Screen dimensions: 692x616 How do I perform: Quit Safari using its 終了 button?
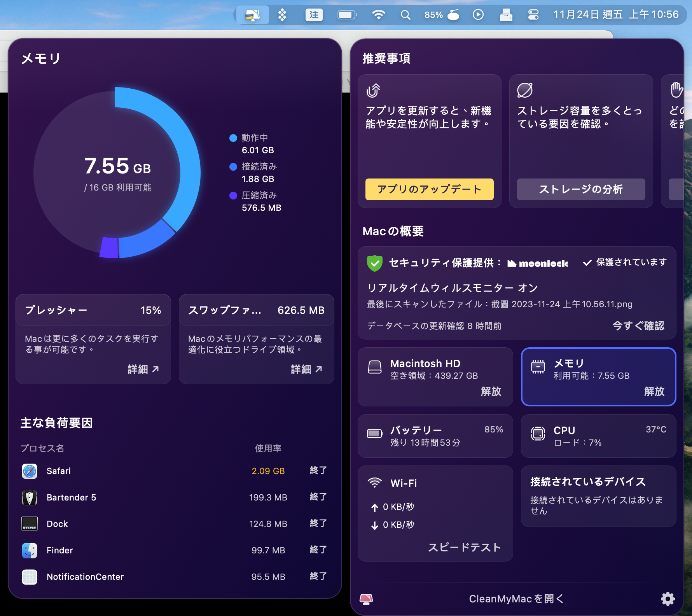(x=318, y=471)
